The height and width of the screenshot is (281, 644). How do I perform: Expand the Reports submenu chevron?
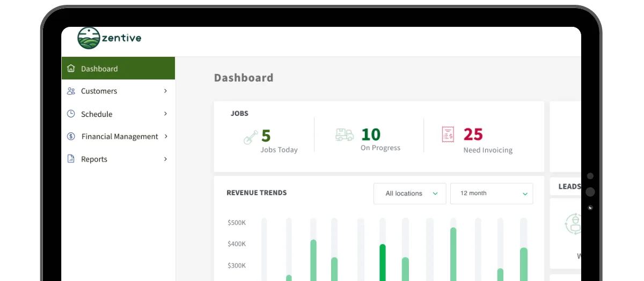tap(165, 159)
